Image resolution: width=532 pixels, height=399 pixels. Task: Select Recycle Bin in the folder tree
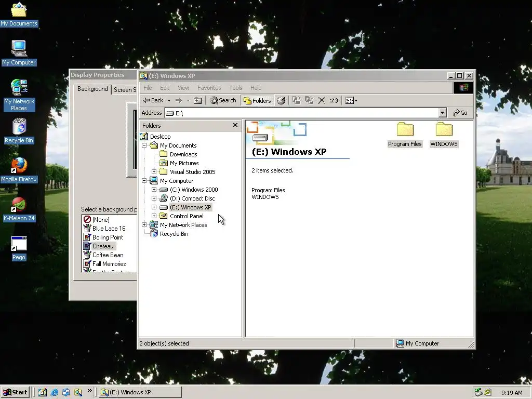pyautogui.click(x=174, y=234)
